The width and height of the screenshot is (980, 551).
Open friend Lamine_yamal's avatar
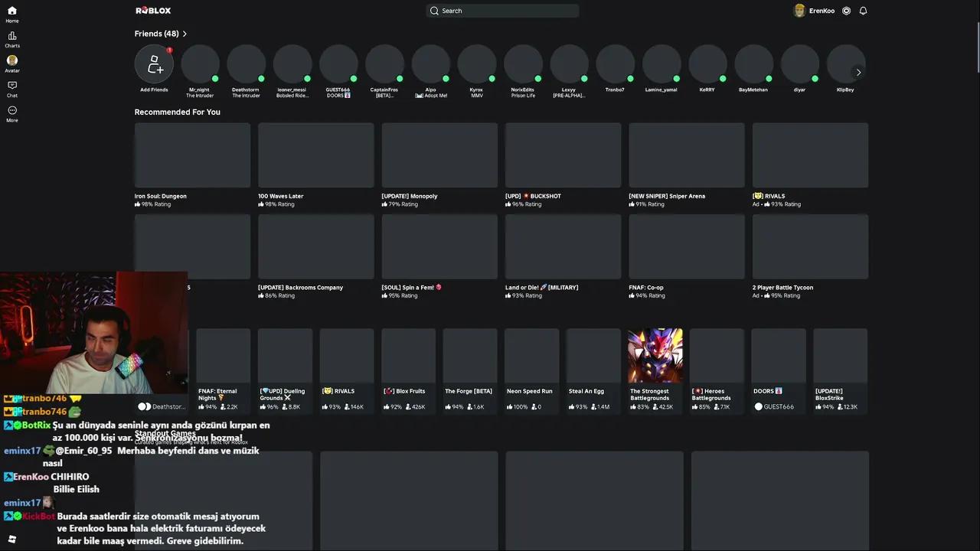point(661,64)
